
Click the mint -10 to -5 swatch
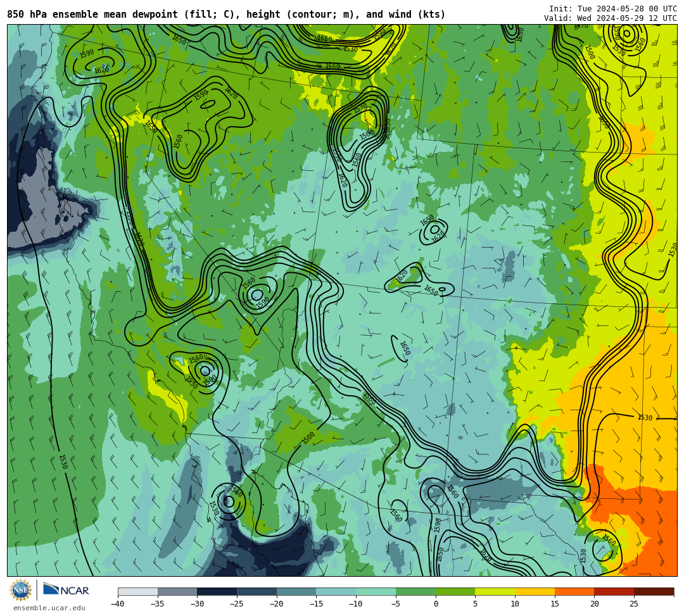click(x=376, y=591)
